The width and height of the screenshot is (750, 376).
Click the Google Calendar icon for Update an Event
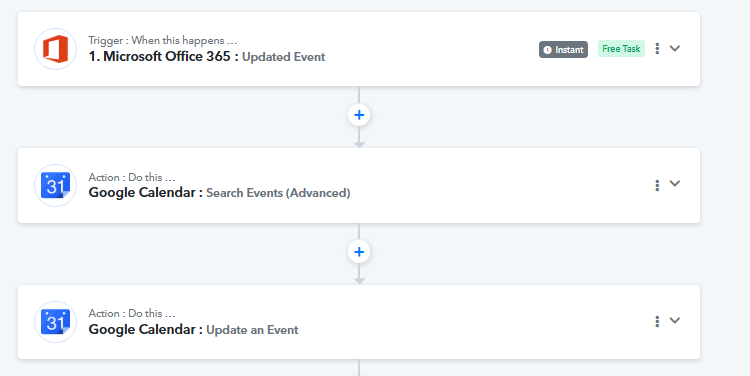point(55,321)
